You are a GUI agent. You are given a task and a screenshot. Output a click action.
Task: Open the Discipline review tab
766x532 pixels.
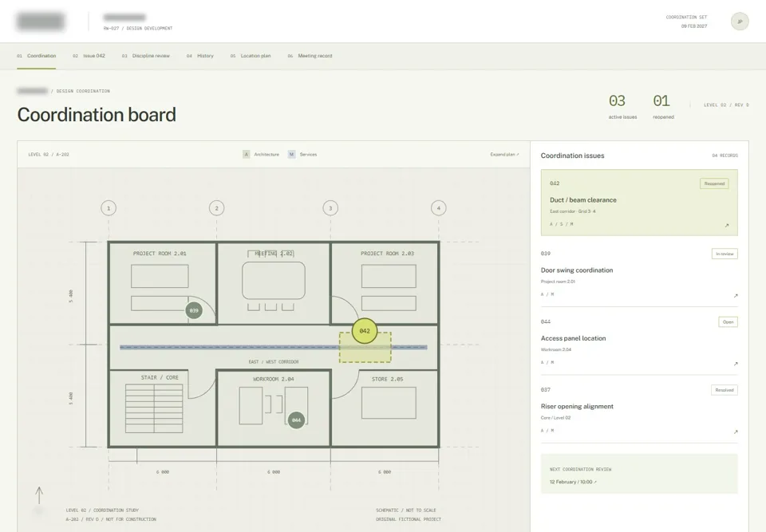click(x=145, y=56)
